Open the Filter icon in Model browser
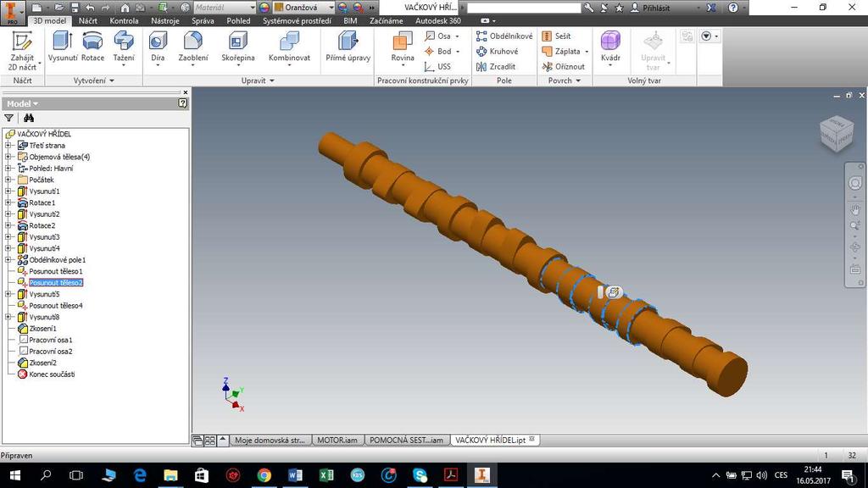 click(x=8, y=118)
